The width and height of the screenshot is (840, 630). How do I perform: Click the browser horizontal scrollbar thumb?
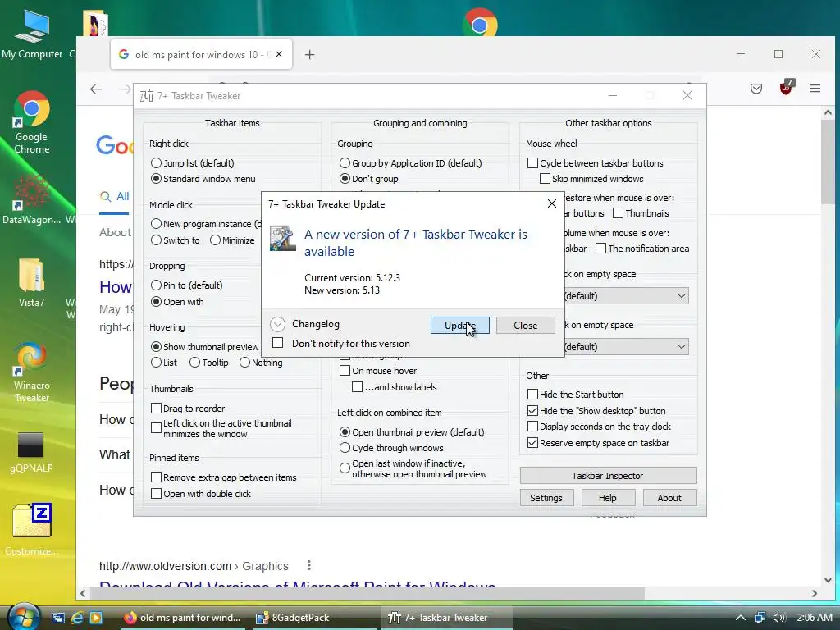[x=367, y=593]
